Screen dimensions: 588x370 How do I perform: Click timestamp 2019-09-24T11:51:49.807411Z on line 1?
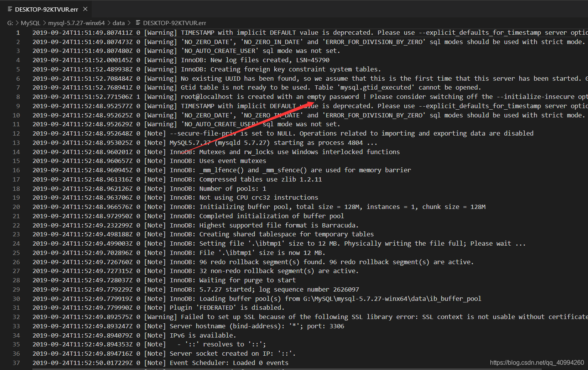83,33
